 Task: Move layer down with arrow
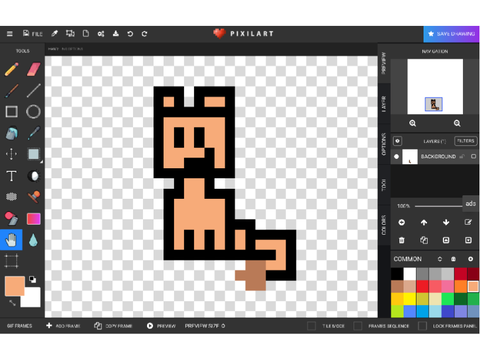[446, 222]
